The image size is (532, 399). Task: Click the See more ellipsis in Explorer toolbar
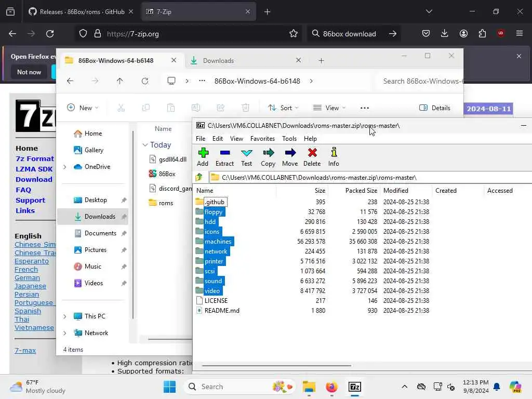click(x=364, y=108)
